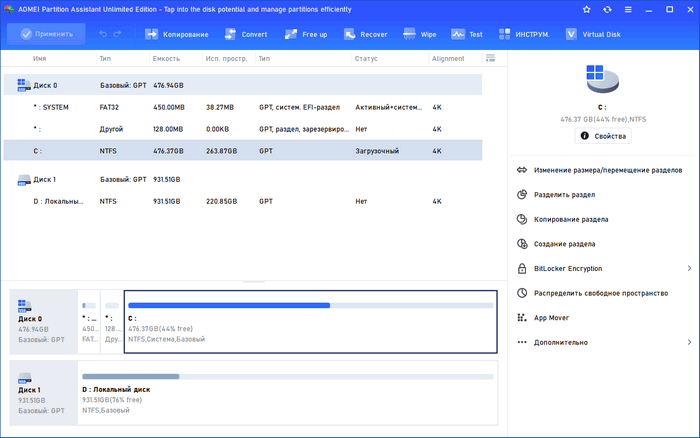This screenshot has width=700, height=438.
Task: Select Разделить раздел in the side panel
Action: 565,194
